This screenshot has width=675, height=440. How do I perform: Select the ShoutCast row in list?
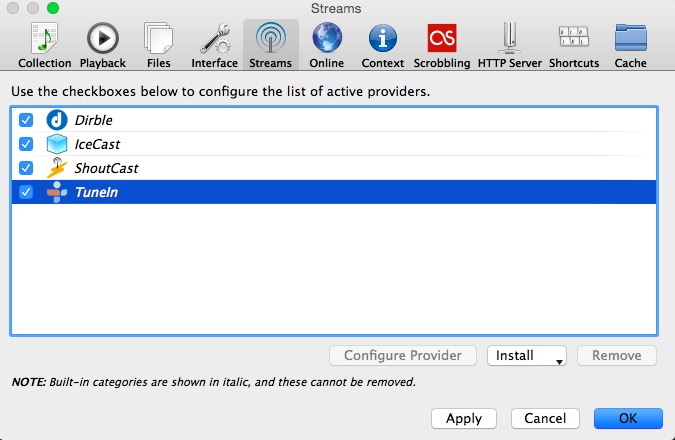pos(334,168)
